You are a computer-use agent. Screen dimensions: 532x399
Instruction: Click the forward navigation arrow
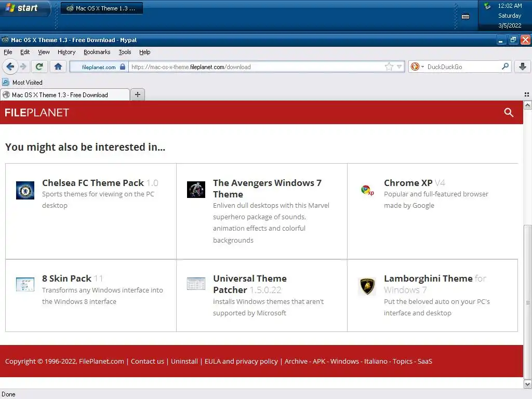tap(23, 66)
